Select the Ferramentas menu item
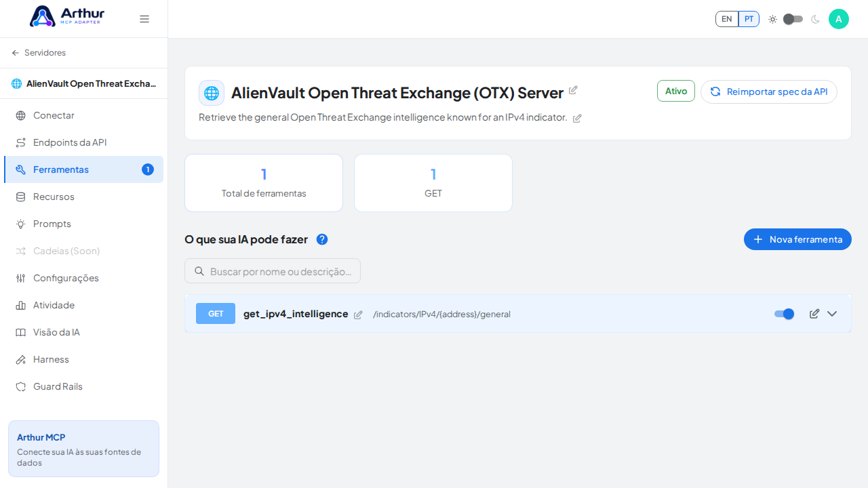This screenshot has width=868, height=488. [x=83, y=169]
